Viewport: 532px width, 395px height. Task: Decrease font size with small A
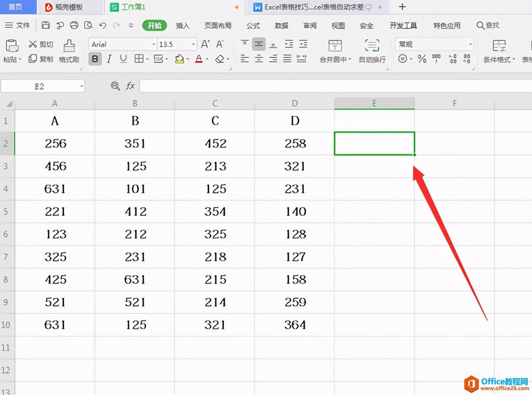point(220,44)
